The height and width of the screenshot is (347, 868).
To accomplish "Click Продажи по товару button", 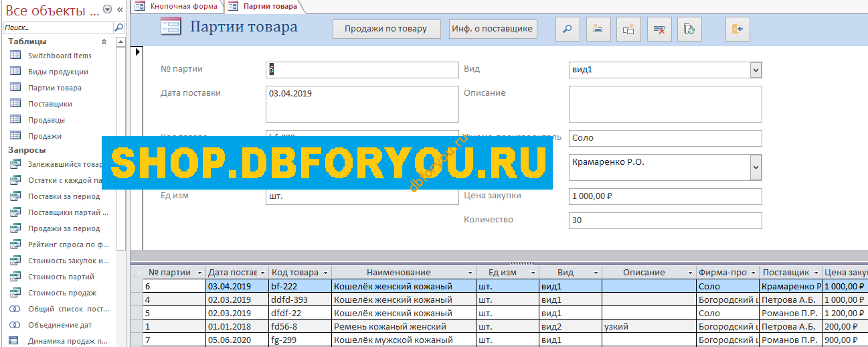I will click(385, 29).
